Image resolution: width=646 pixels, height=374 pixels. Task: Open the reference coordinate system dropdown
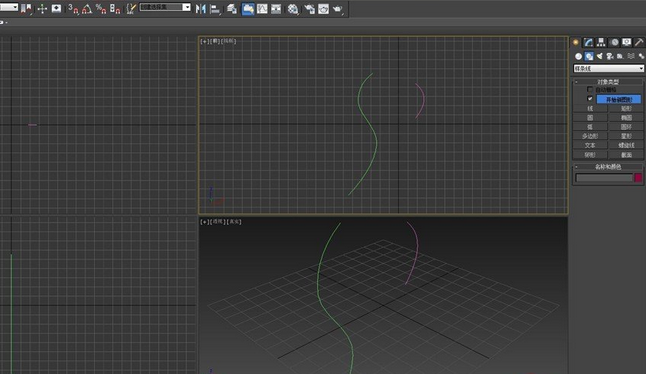tap(9, 7)
